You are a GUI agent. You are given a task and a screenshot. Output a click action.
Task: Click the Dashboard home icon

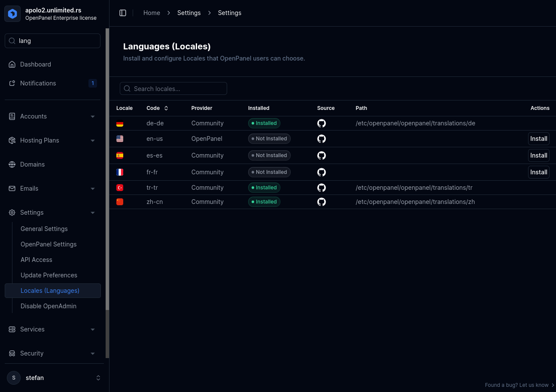coord(12,64)
